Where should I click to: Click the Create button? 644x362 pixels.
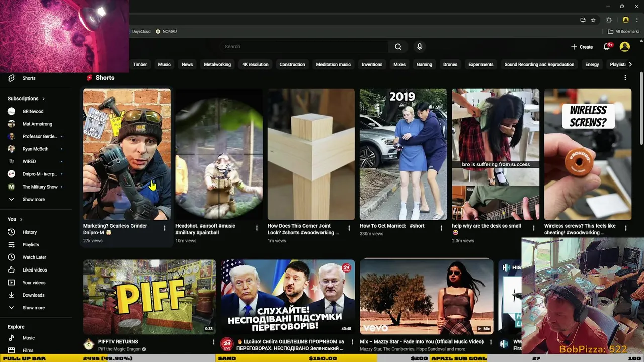[x=582, y=47]
